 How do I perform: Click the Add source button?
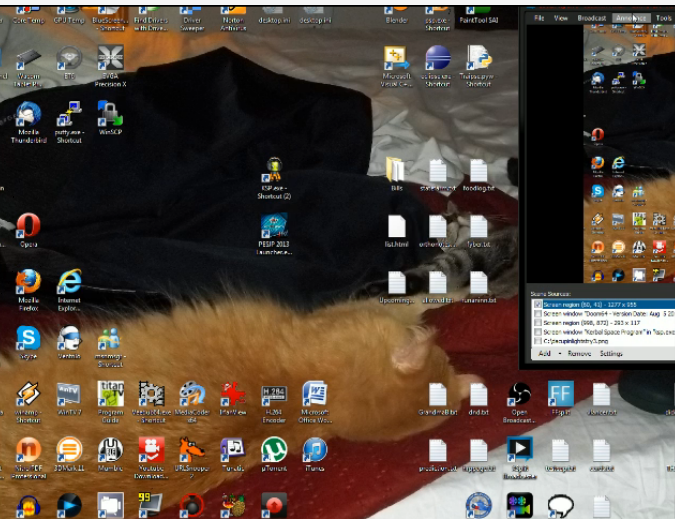545,353
